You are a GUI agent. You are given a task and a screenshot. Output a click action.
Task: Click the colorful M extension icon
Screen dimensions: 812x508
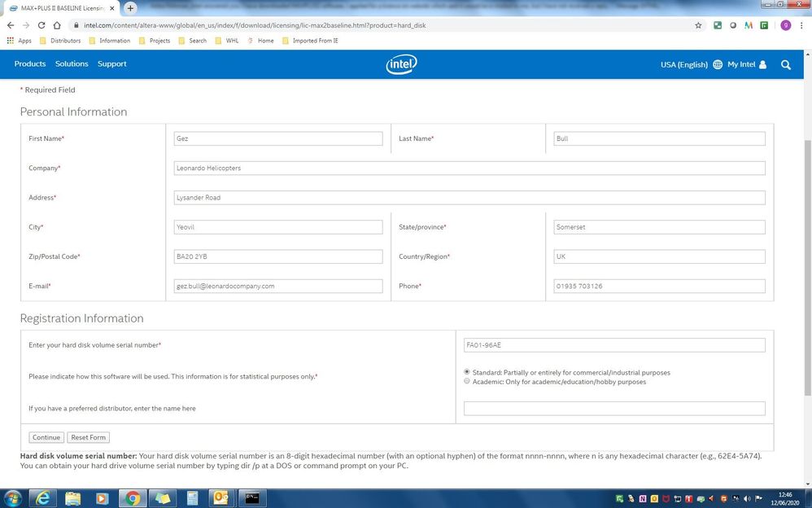coord(749,25)
